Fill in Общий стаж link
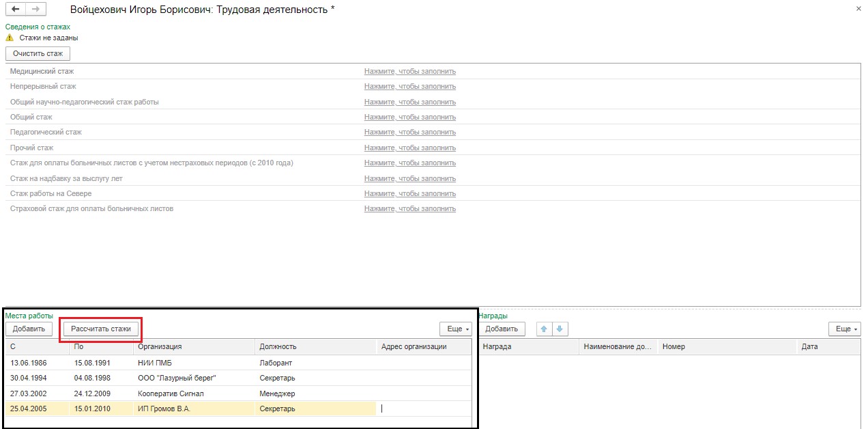 point(410,117)
